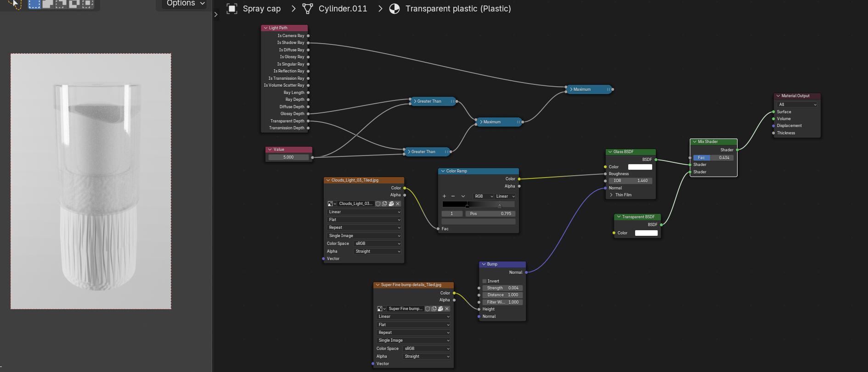Click the Spray cap breadcrumb label
Viewport: 868px width, 372px height.
[262, 9]
